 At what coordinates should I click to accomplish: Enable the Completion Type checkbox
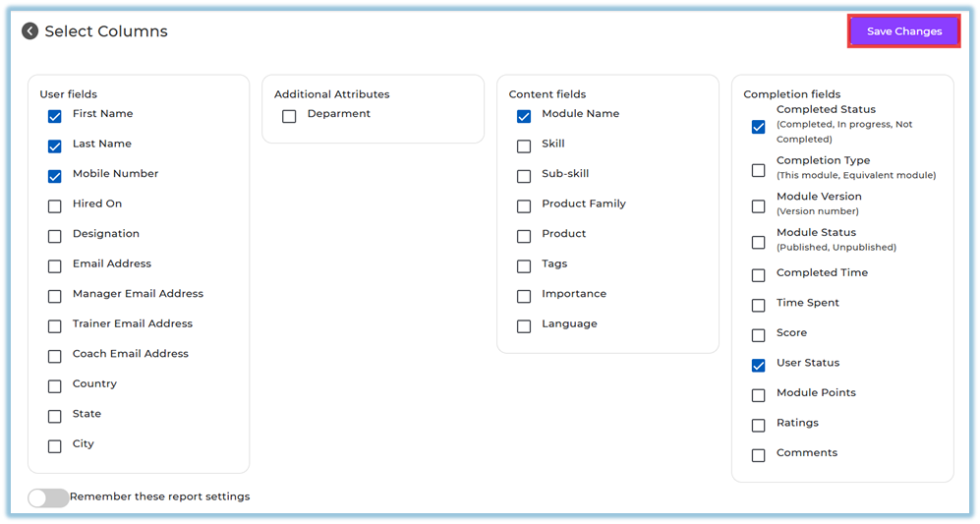[758, 170]
